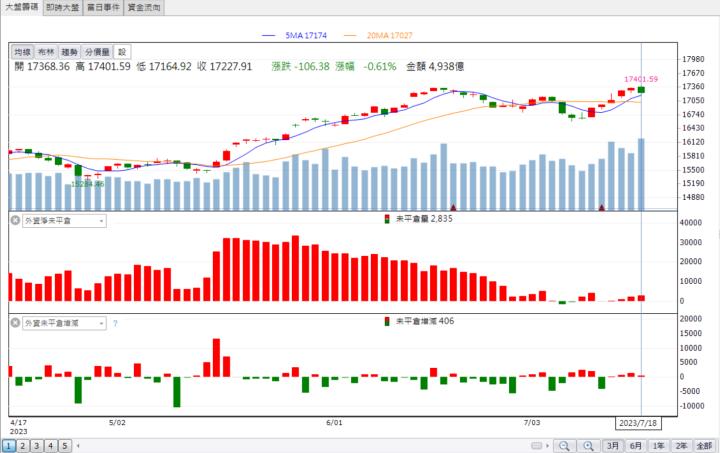Switch to the 大盤籌碼 tab

pyautogui.click(x=22, y=7)
